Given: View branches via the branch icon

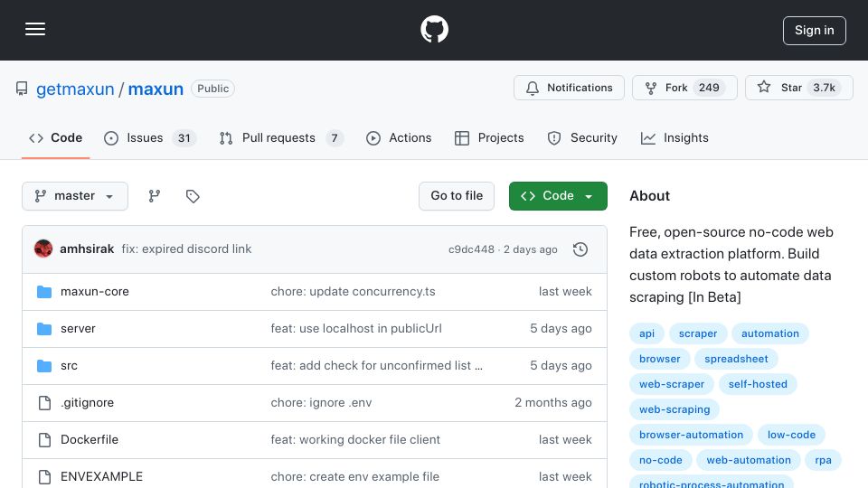Looking at the screenshot, I should click(x=155, y=196).
